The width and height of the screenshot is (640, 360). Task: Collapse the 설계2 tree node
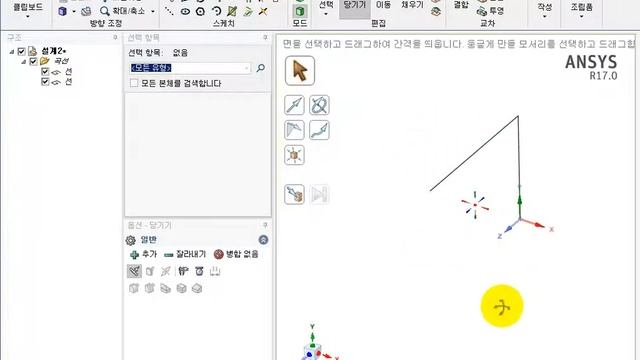[x=12, y=52]
